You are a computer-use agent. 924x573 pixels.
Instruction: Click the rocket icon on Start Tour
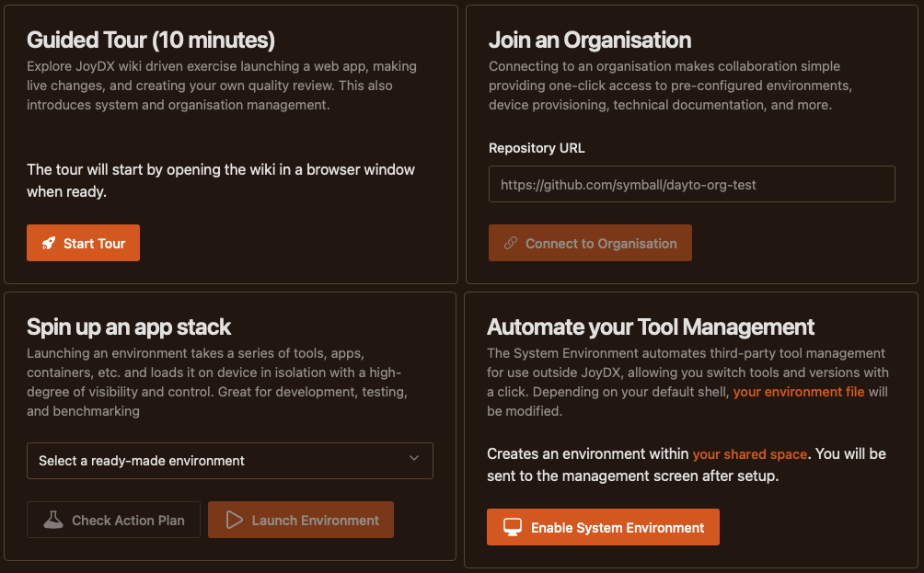click(48, 244)
